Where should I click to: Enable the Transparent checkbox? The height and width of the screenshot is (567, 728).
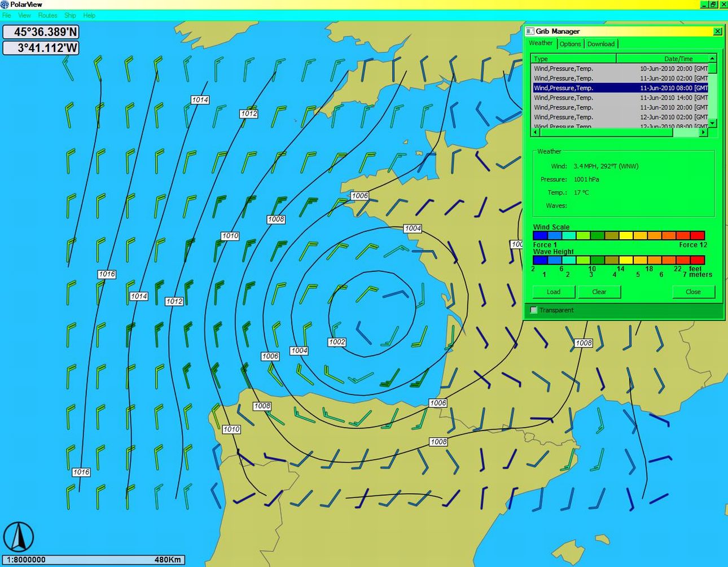point(534,310)
